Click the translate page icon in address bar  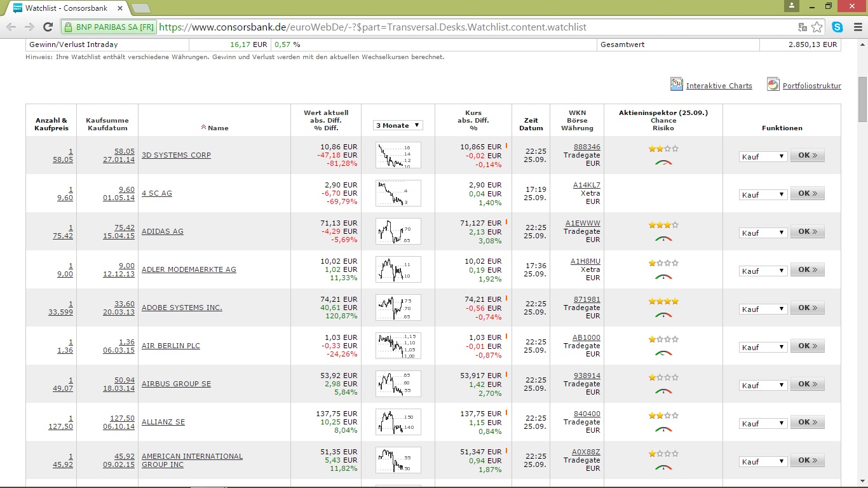tap(803, 27)
